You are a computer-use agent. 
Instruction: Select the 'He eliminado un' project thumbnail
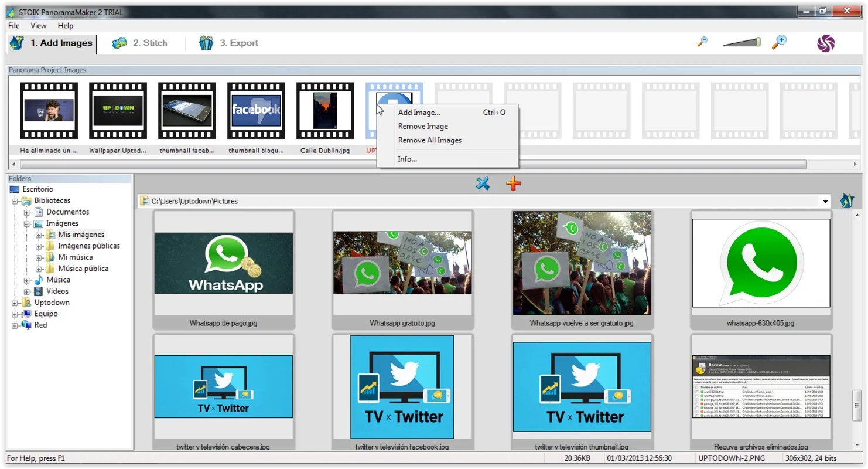49,111
